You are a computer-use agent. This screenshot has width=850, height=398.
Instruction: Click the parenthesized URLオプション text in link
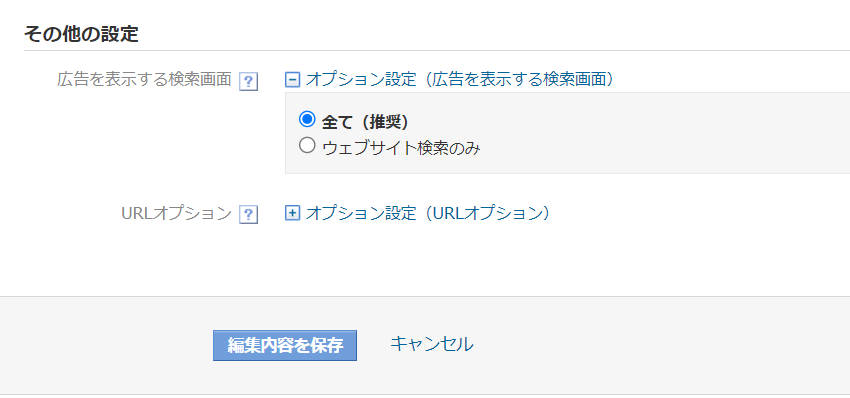pos(484,213)
